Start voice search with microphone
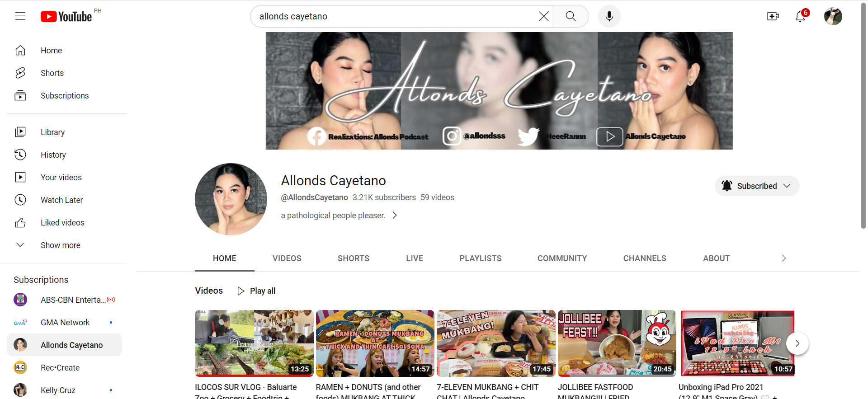The height and width of the screenshot is (399, 868). point(609,16)
